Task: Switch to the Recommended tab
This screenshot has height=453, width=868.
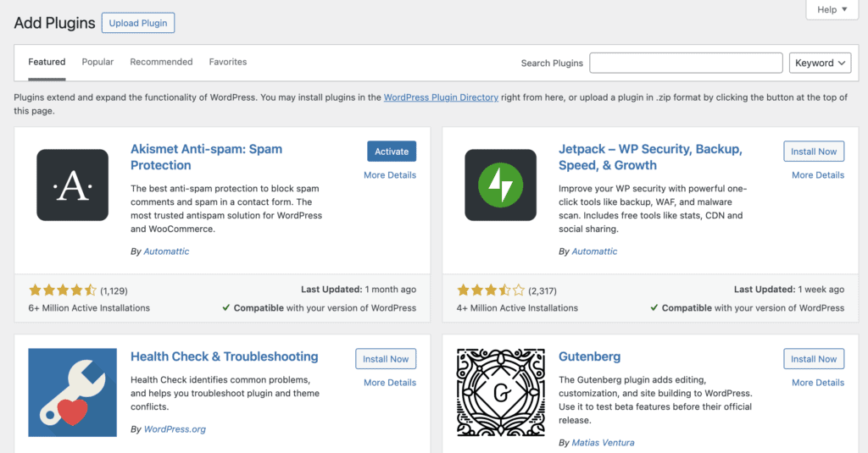Action: click(161, 62)
